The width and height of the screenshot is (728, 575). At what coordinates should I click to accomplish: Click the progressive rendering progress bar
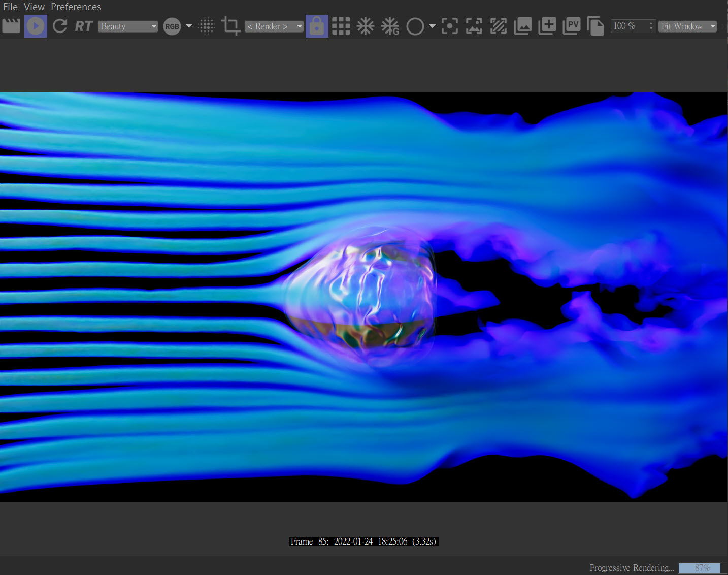pyautogui.click(x=699, y=568)
